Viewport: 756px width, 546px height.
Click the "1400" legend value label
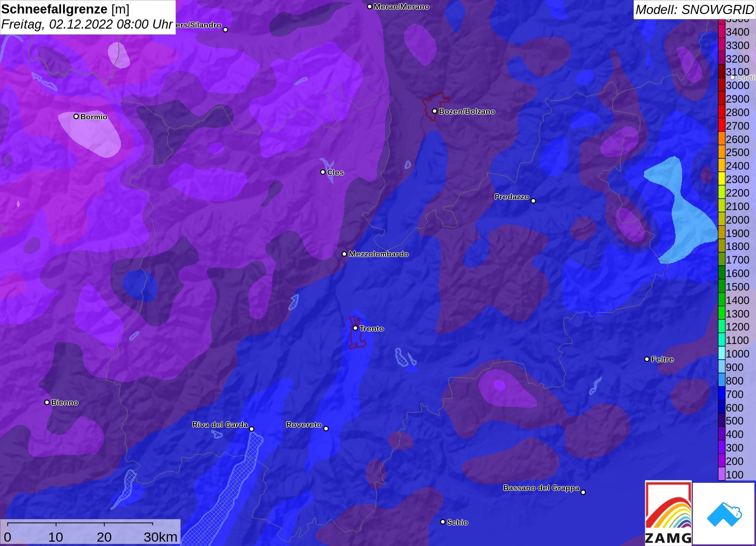[738, 300]
